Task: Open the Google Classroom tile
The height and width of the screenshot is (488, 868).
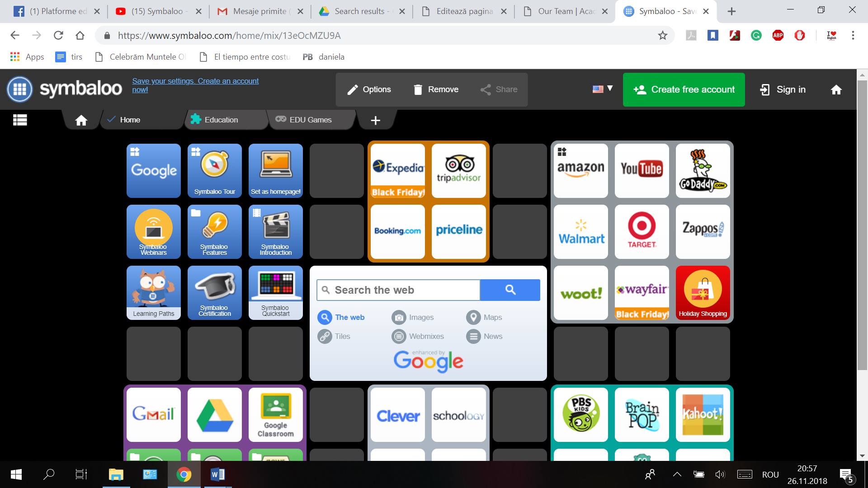Action: coord(275,414)
